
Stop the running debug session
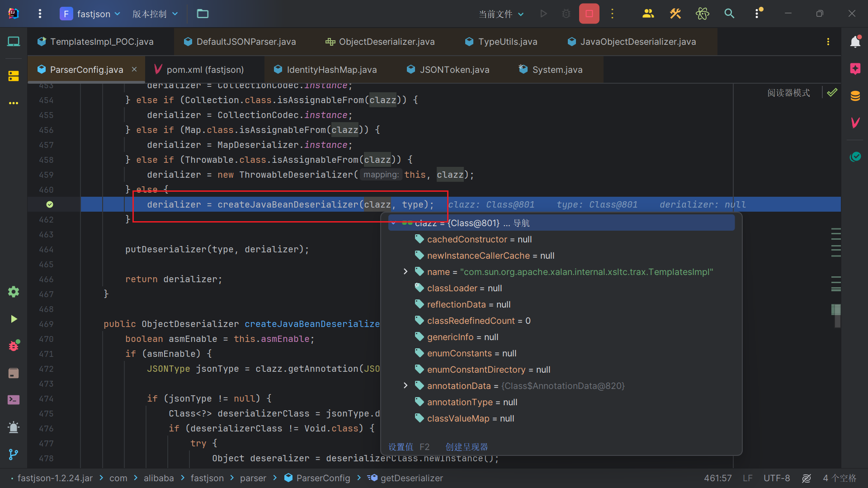point(589,14)
